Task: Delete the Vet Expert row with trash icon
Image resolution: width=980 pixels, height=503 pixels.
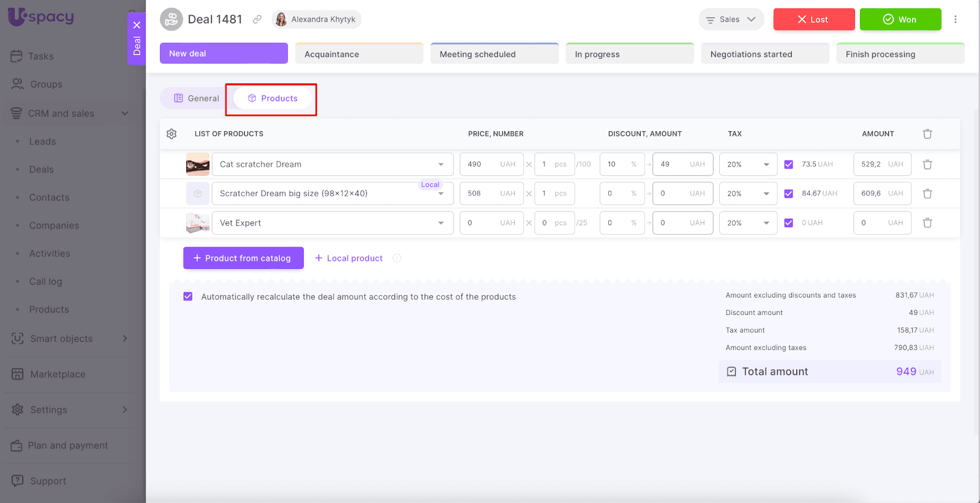Action: [x=927, y=223]
